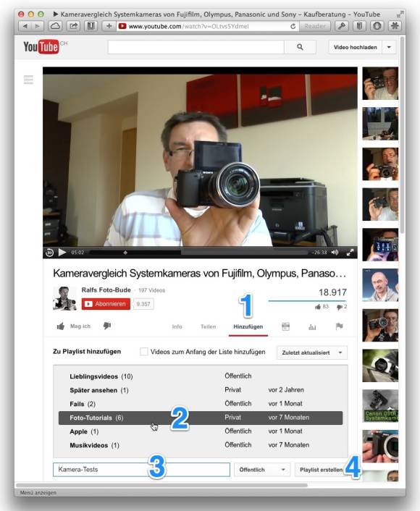Select the Fails playlist row
The width and height of the screenshot is (420, 511).
[x=201, y=404]
